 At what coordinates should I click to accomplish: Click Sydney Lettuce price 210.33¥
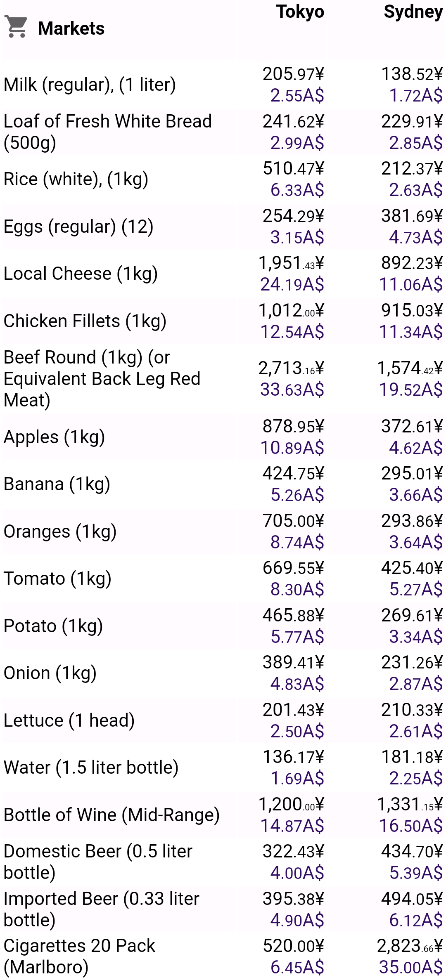tap(412, 710)
